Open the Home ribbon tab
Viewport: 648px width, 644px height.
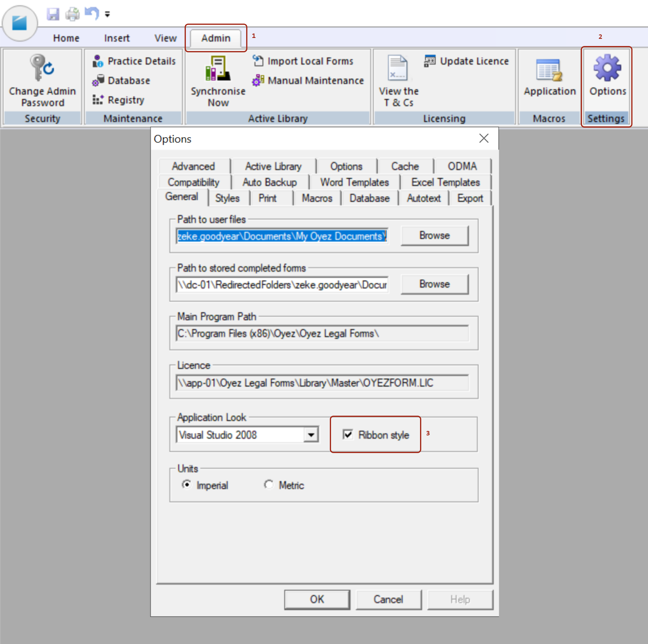click(x=66, y=38)
